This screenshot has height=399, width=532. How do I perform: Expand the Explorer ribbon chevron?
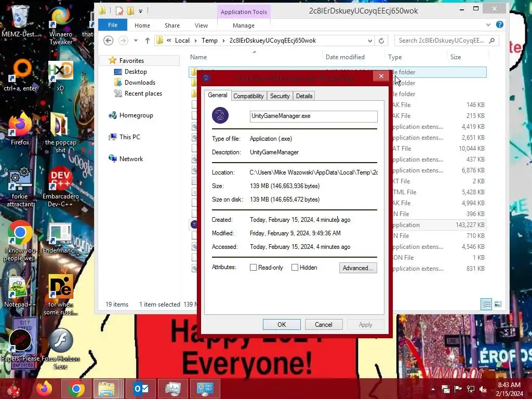click(x=488, y=25)
